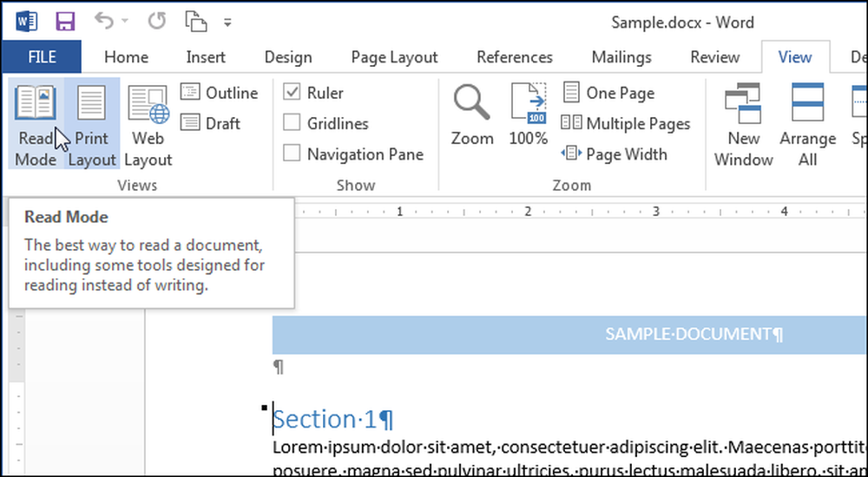Screen dimensions: 868x477
Task: Undo the last action
Action: pyautogui.click(x=103, y=22)
